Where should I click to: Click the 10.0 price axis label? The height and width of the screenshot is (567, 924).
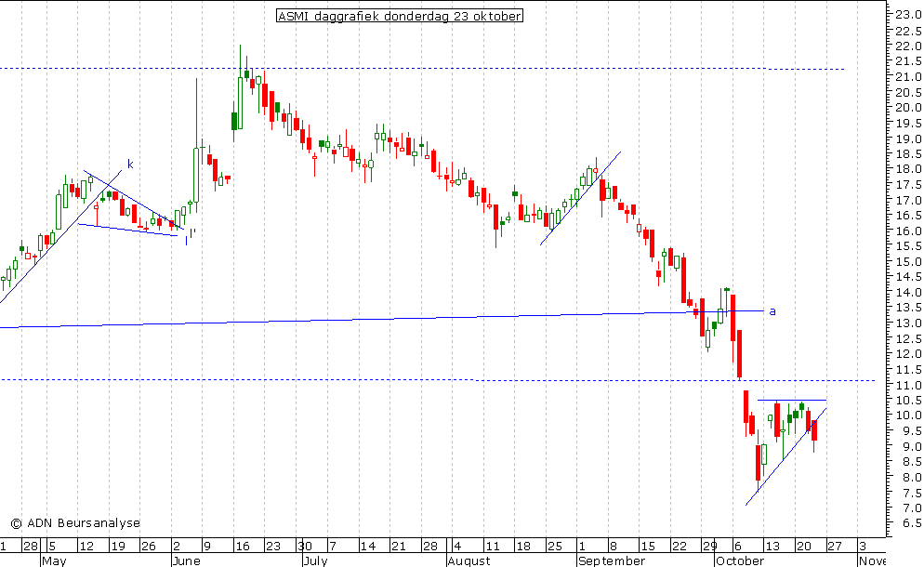(x=909, y=415)
